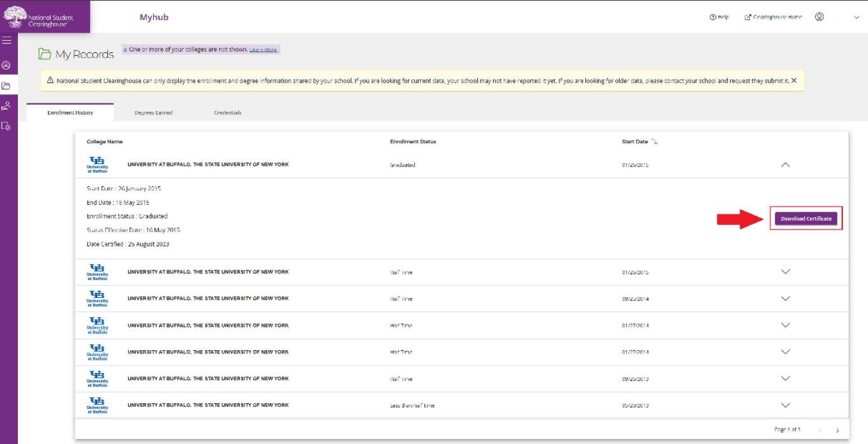
Task: Select the My Records folder sidebar icon
Action: (6, 85)
